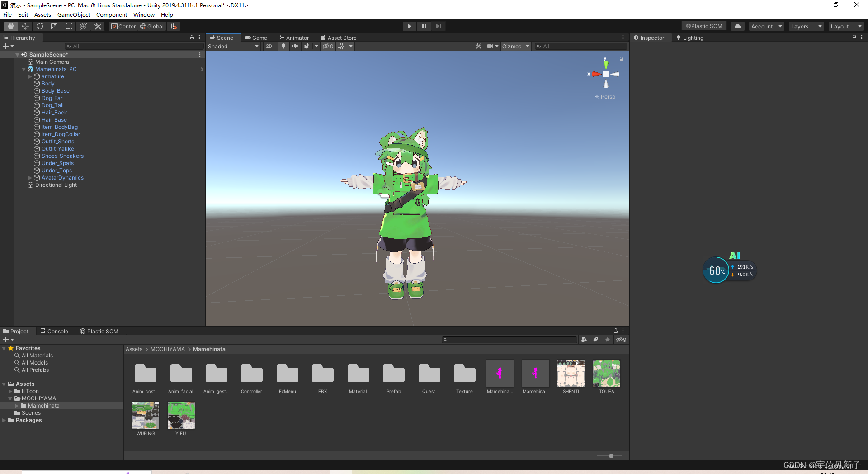The image size is (868, 474).
Task: Select the Hand tool in the toolbar
Action: 10,26
